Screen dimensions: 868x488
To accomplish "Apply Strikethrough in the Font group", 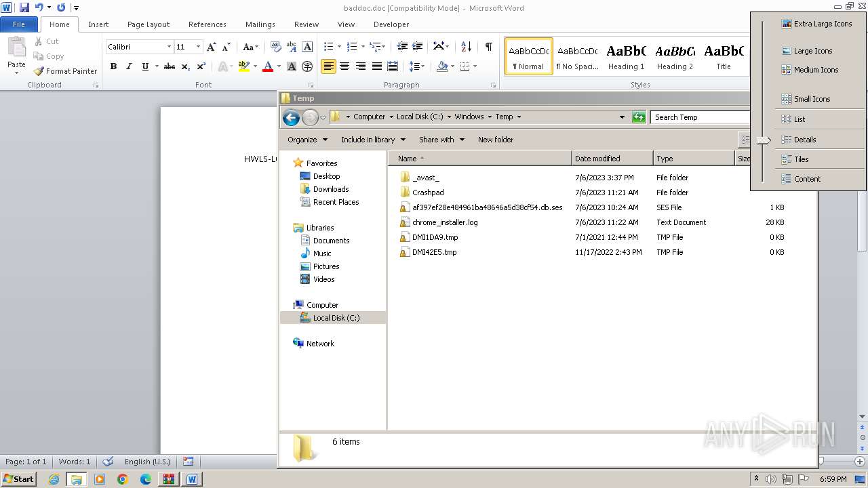I will tap(170, 66).
